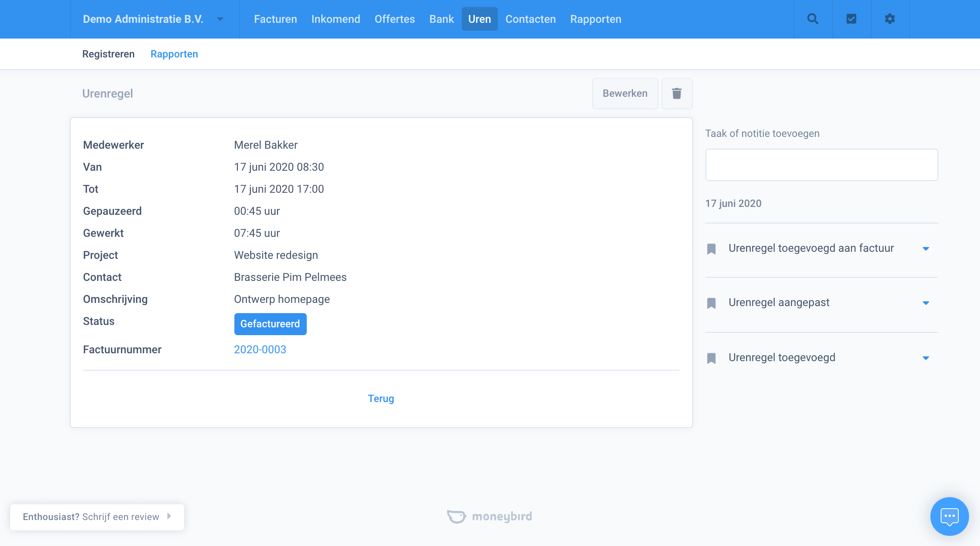Open invoice link 2020-0003
Image resolution: width=980 pixels, height=546 pixels.
click(260, 349)
